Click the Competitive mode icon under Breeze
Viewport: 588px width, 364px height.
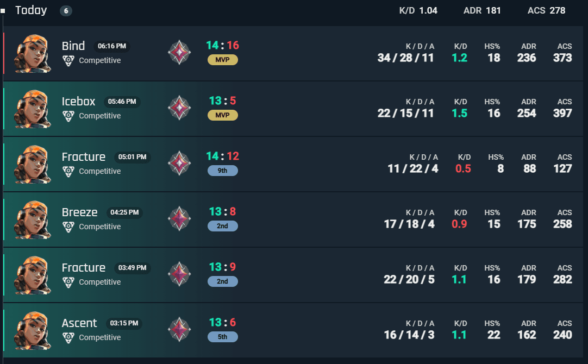(x=68, y=227)
